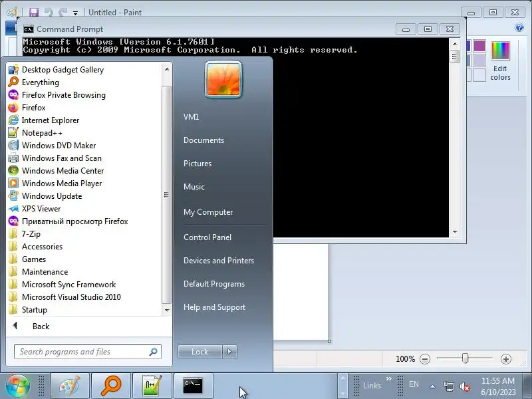532x399 pixels.
Task: Open shutdown options arrow next to Lock
Action: click(229, 352)
